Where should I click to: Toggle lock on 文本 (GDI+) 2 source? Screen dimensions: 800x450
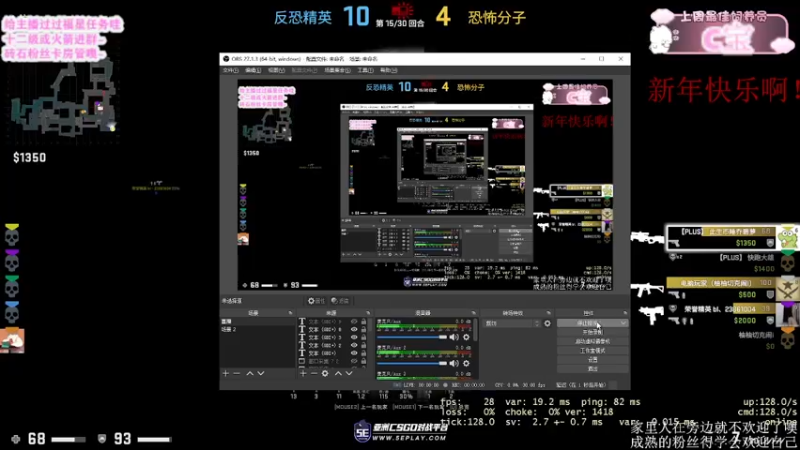point(364,345)
